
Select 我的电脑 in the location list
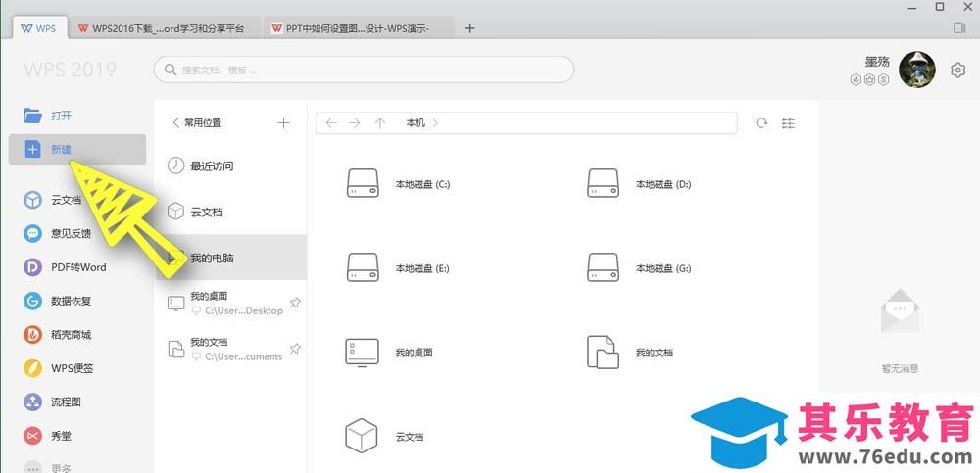pyautogui.click(x=230, y=258)
